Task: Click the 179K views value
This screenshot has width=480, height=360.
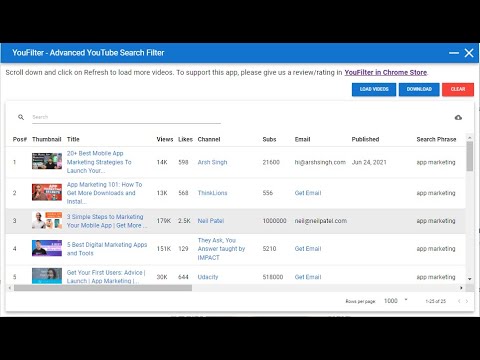Action: click(x=164, y=221)
